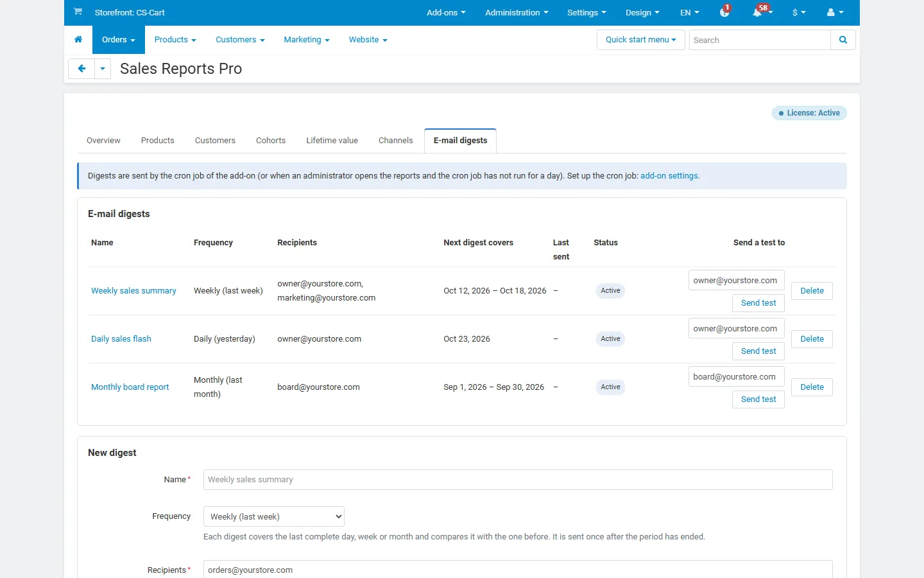Open the user account menu icon

[835, 12]
